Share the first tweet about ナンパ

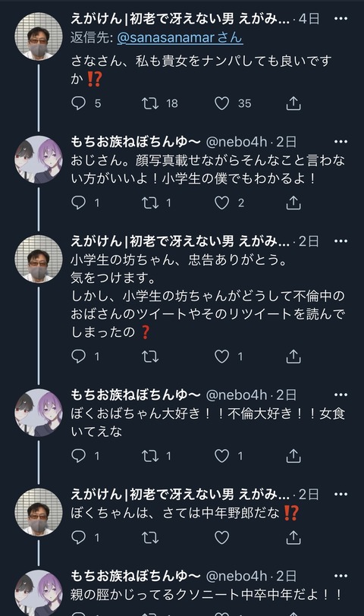tap(293, 103)
